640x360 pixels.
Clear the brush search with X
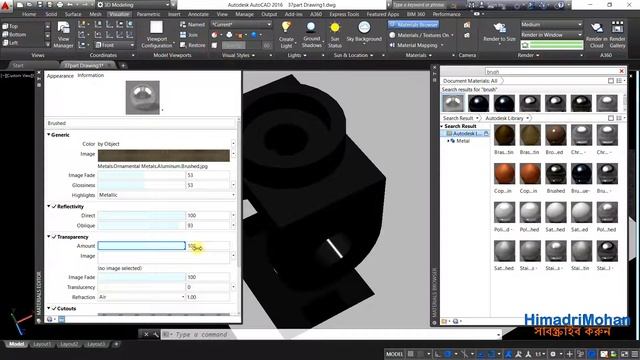[x=622, y=71]
